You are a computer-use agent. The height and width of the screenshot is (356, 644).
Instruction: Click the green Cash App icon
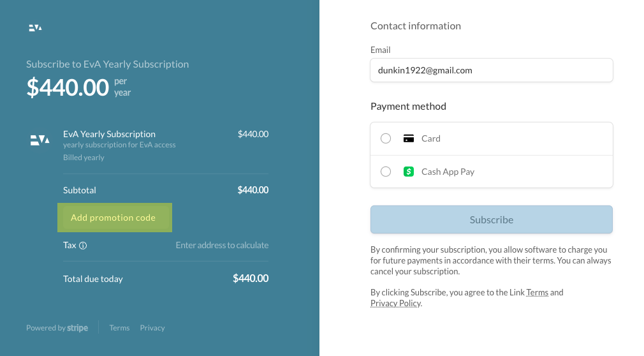pos(409,172)
